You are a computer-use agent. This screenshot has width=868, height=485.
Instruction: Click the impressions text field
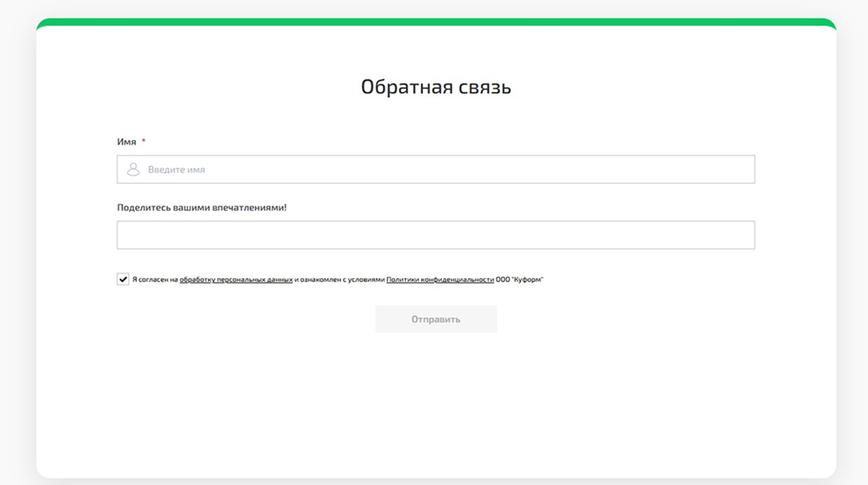coord(435,235)
